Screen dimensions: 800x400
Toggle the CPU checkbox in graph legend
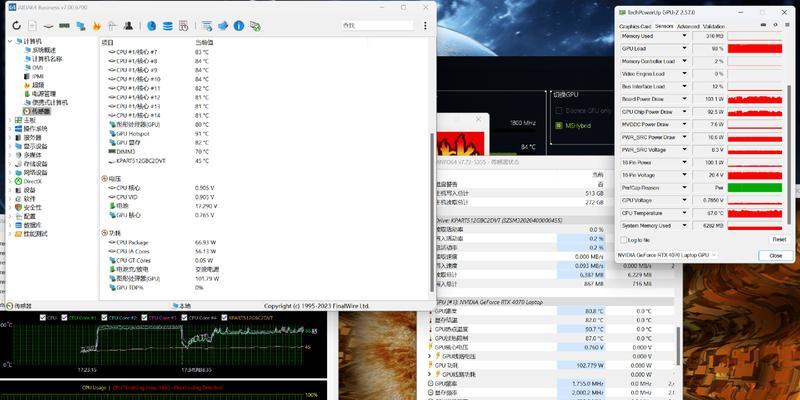[43, 317]
